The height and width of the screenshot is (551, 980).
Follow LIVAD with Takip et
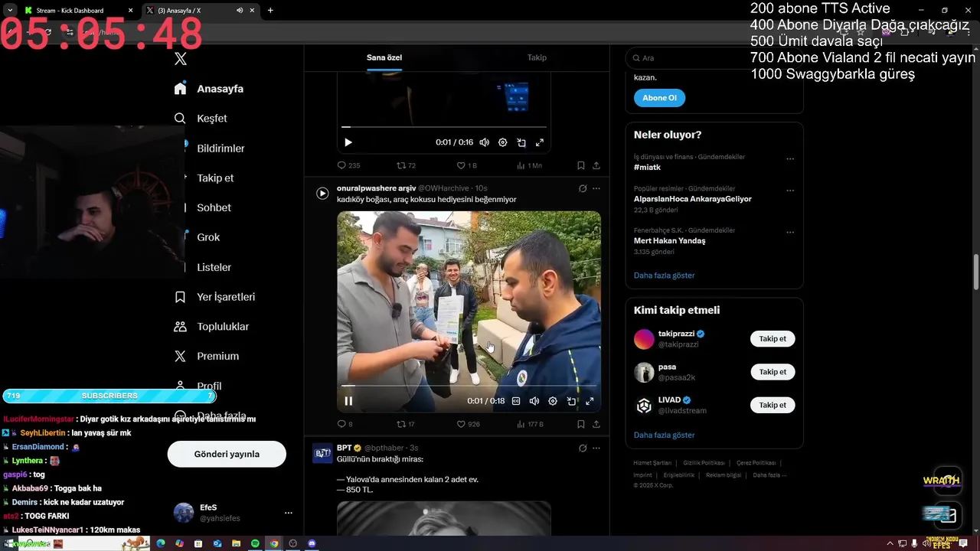pos(773,405)
